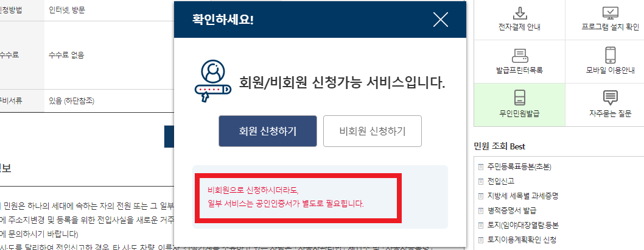This screenshot has height=250, width=644.
Task: Open the 모바일 이용안내 phone icon
Action: (611, 55)
